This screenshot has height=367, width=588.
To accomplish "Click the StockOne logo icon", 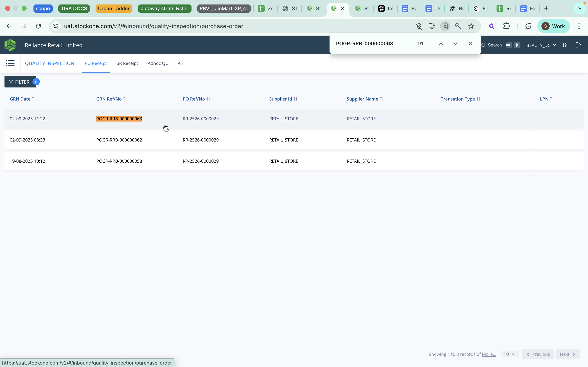I will pos(10,45).
